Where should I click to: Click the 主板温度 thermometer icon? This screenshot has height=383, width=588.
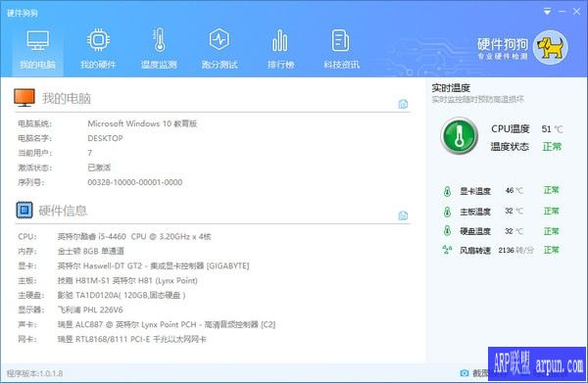(447, 212)
